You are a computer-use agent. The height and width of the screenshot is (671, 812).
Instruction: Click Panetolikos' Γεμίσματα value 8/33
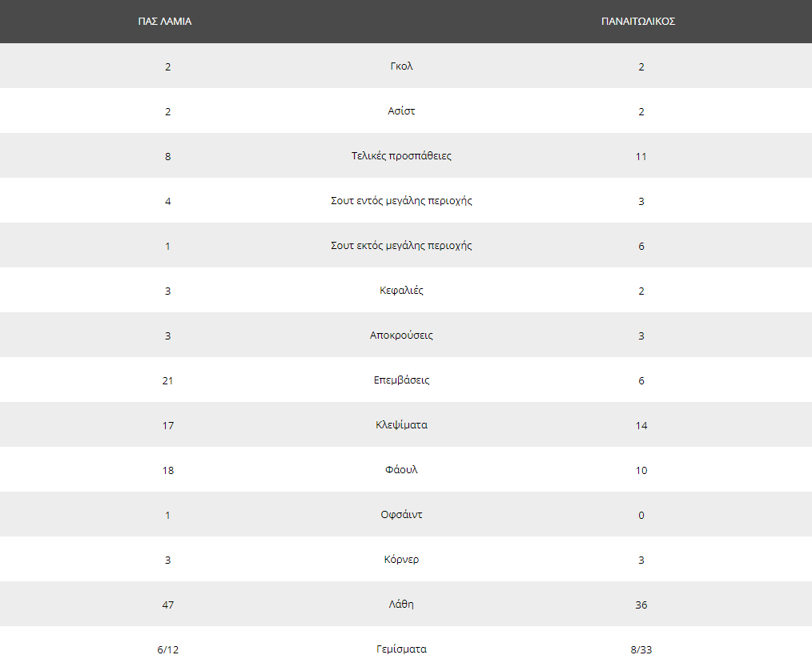click(x=641, y=649)
